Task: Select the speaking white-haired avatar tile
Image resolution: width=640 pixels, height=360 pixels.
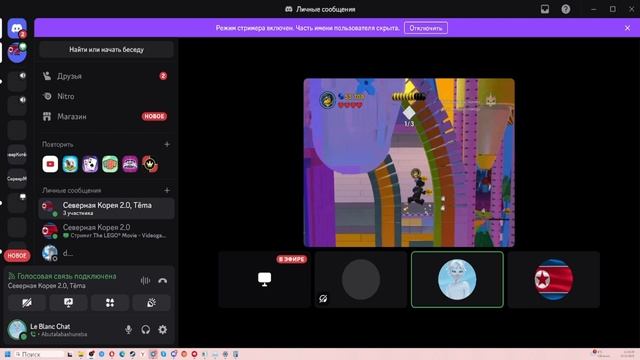Action: tap(457, 280)
